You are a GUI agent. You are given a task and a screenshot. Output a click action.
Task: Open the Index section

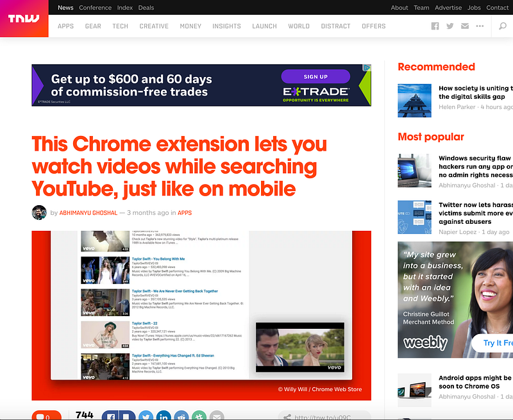tap(125, 8)
